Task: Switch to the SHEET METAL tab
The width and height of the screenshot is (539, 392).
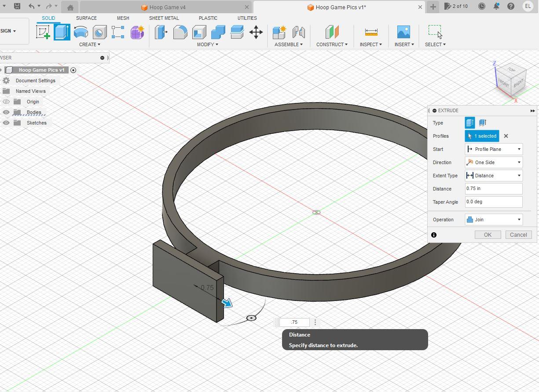Action: tap(164, 18)
